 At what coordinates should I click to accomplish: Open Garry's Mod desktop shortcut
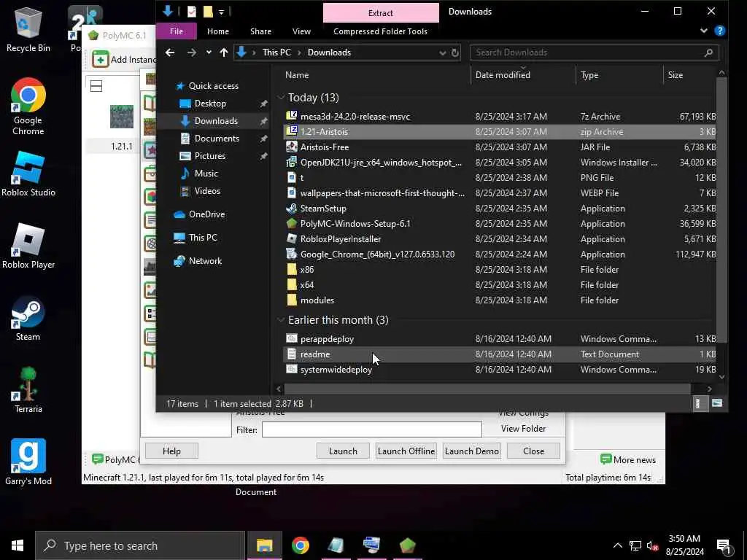click(28, 462)
